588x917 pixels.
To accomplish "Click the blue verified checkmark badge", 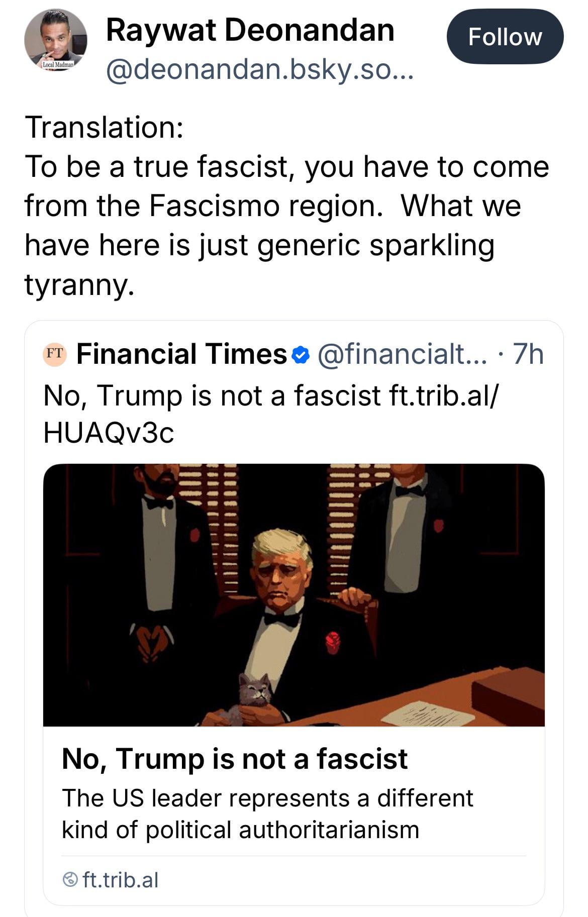I will pyautogui.click(x=300, y=355).
